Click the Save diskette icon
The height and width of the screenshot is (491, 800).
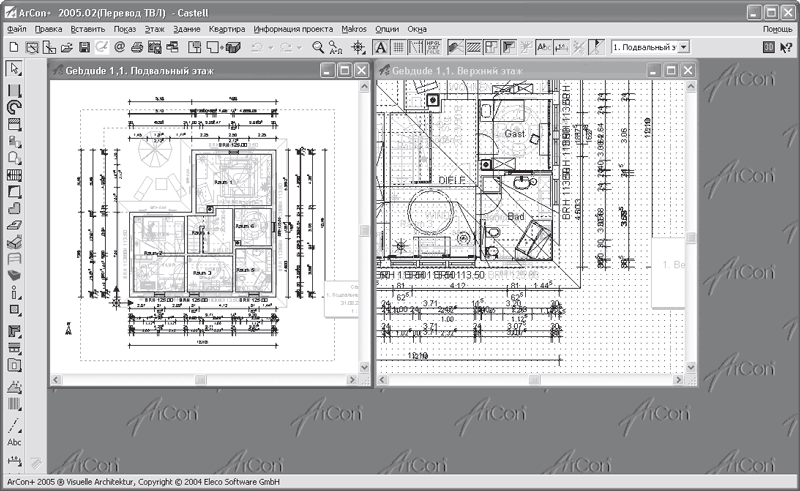click(85, 47)
